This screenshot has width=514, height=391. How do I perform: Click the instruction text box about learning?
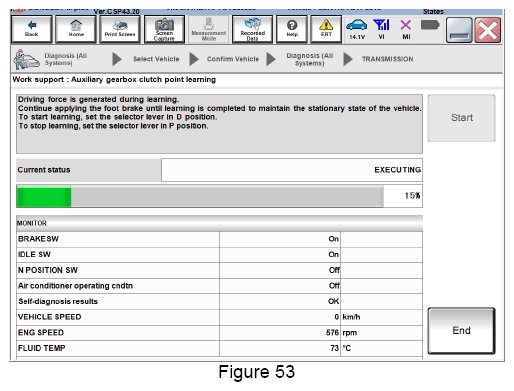[x=219, y=124]
